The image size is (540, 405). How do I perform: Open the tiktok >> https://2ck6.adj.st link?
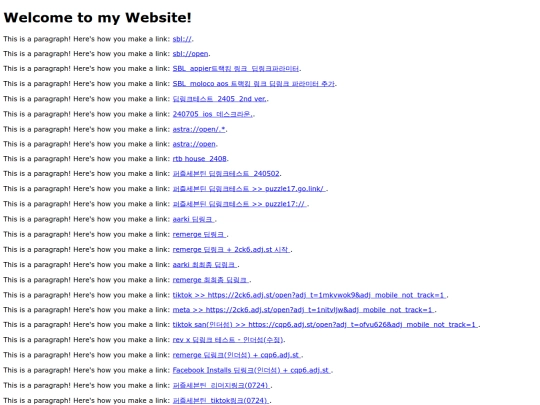310,295
